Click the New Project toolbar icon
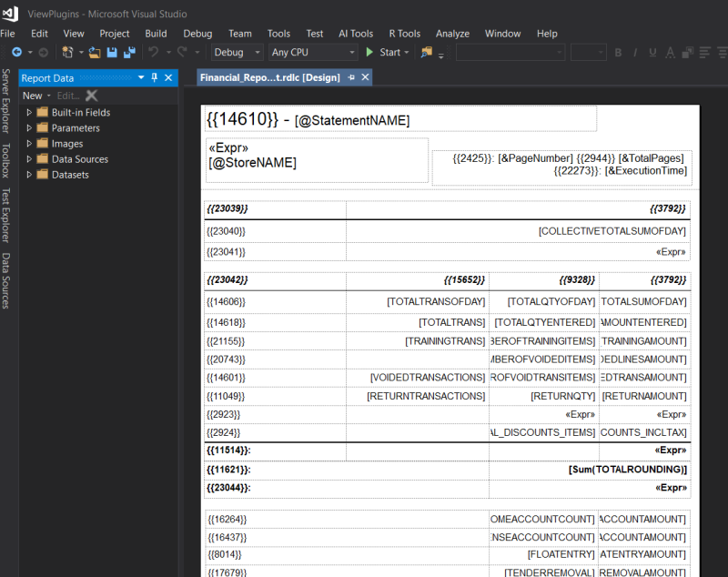The height and width of the screenshot is (577, 728). click(67, 53)
